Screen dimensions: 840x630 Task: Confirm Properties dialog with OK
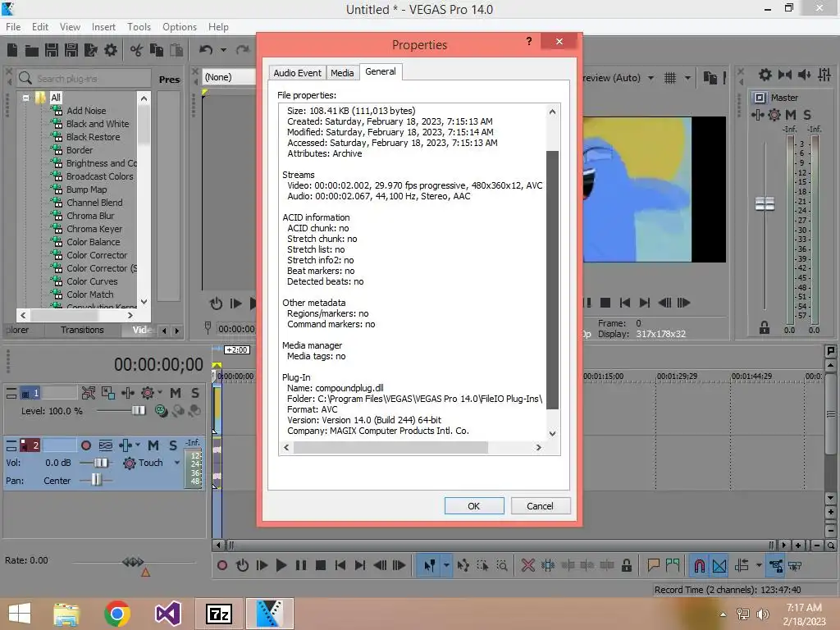pos(474,505)
